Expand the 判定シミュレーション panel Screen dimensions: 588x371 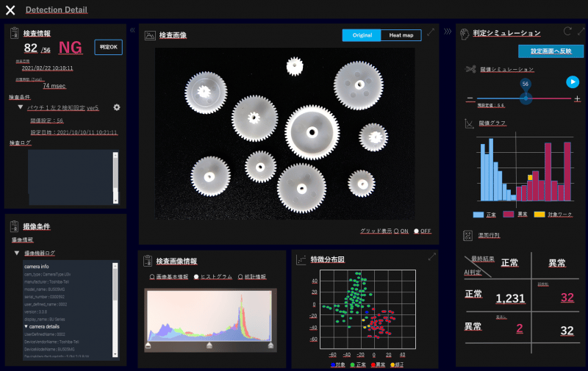point(581,32)
